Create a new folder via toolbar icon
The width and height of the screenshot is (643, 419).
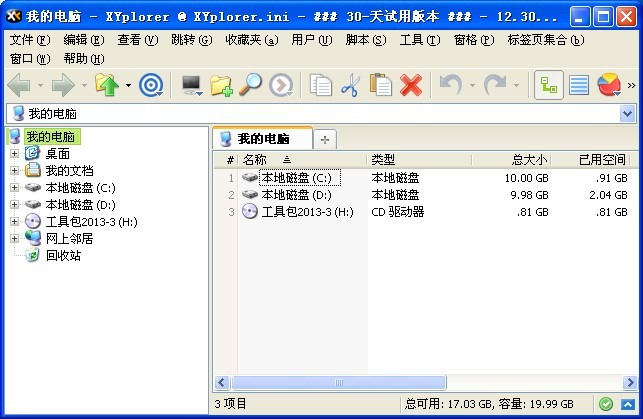pos(221,85)
